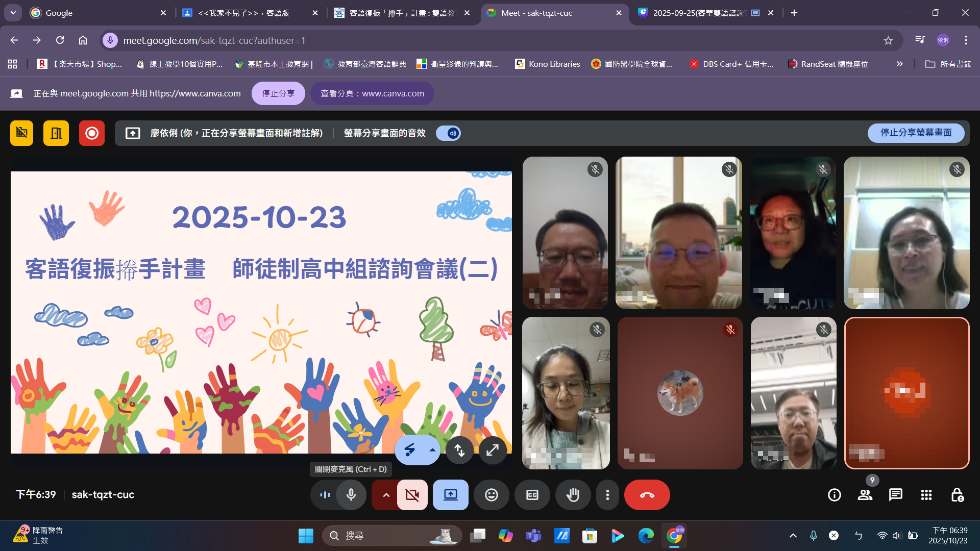
Task: Expand shared screen to fullscreen
Action: pos(492,450)
